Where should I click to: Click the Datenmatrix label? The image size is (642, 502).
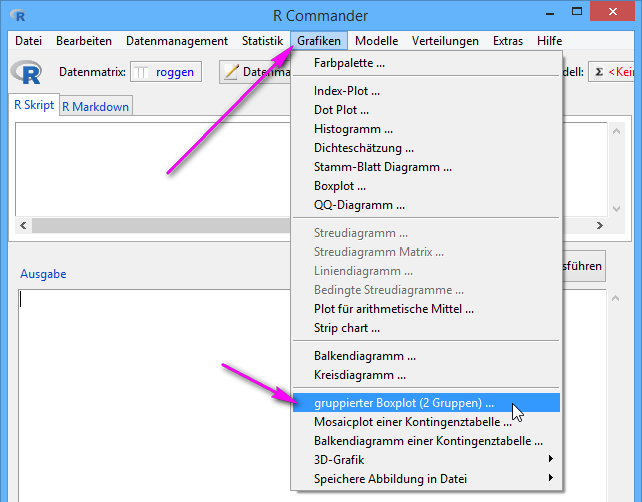[x=92, y=72]
